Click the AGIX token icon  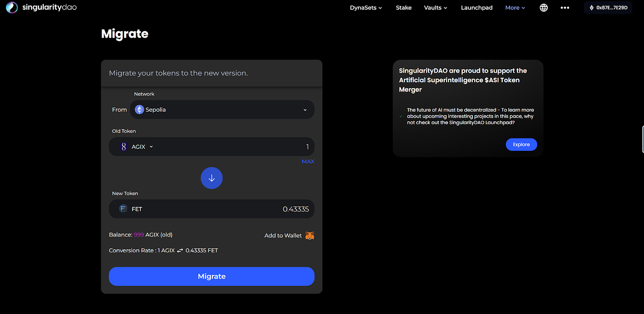coord(123,147)
